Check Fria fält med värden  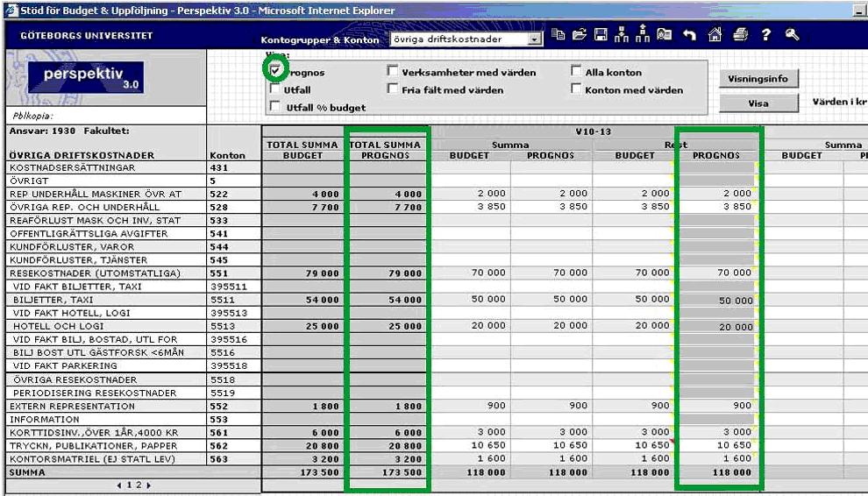393,89
